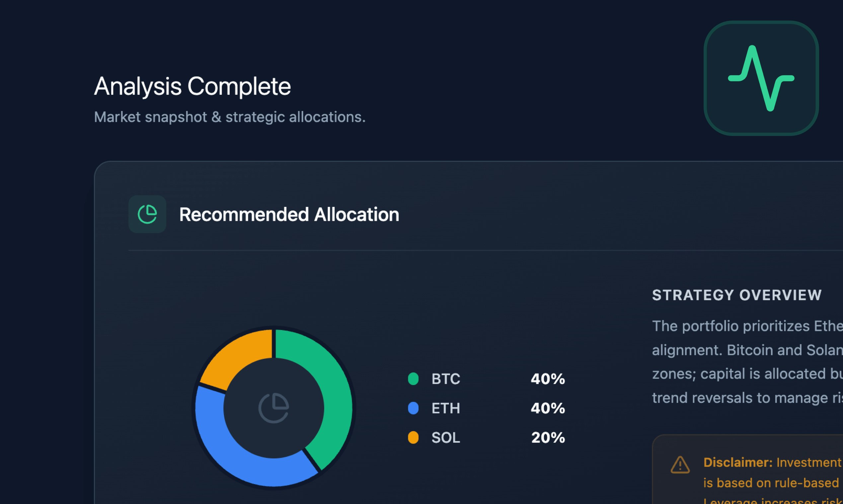Click the BTC 40% percentage label
843x504 pixels.
pos(547,379)
